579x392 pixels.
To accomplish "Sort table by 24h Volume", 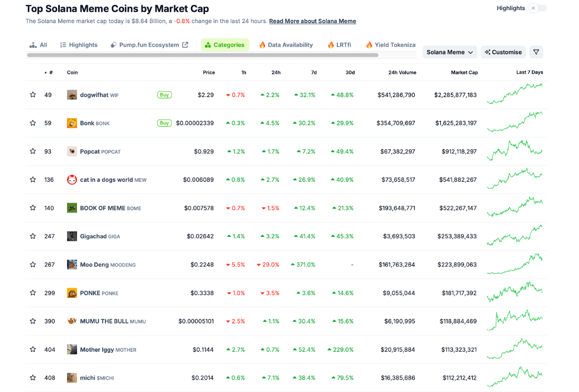I will tap(402, 72).
